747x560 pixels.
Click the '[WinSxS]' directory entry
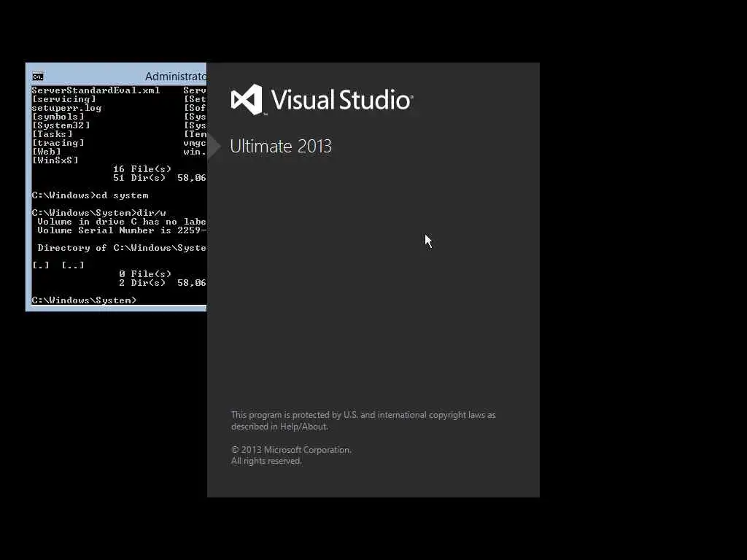coord(55,160)
